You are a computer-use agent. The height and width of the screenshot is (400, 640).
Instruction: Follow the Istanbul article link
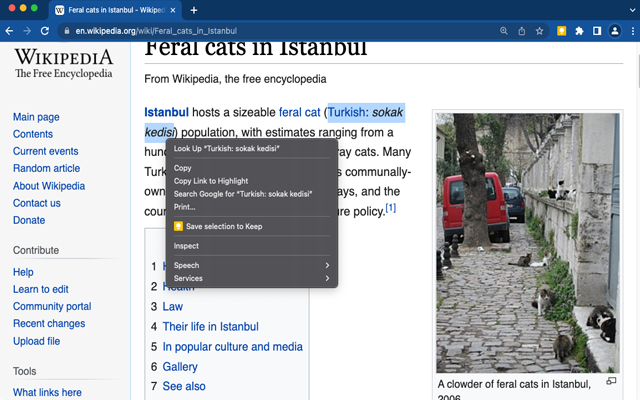tap(167, 112)
